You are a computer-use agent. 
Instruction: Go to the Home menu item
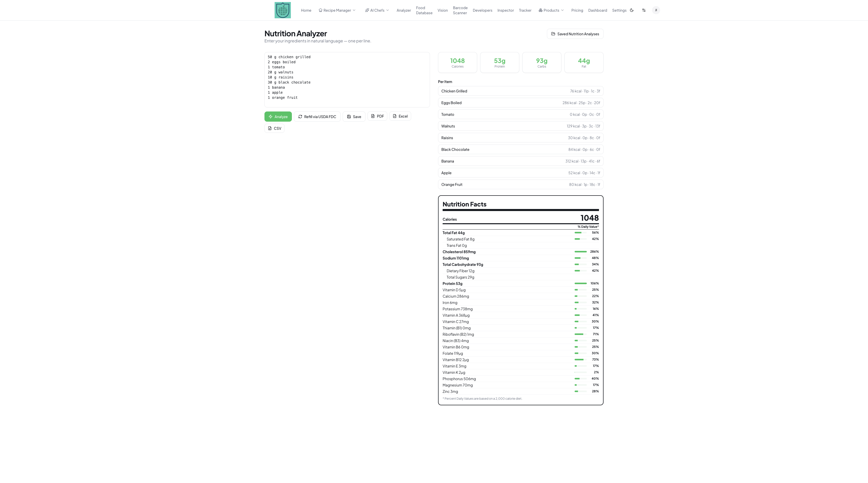[306, 10]
